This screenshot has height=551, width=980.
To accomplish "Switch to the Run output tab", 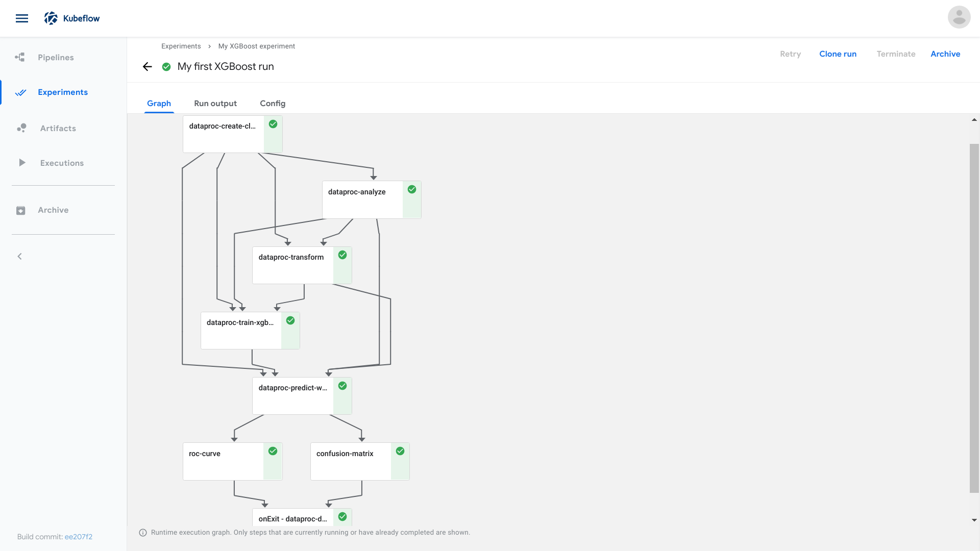I will (x=215, y=103).
